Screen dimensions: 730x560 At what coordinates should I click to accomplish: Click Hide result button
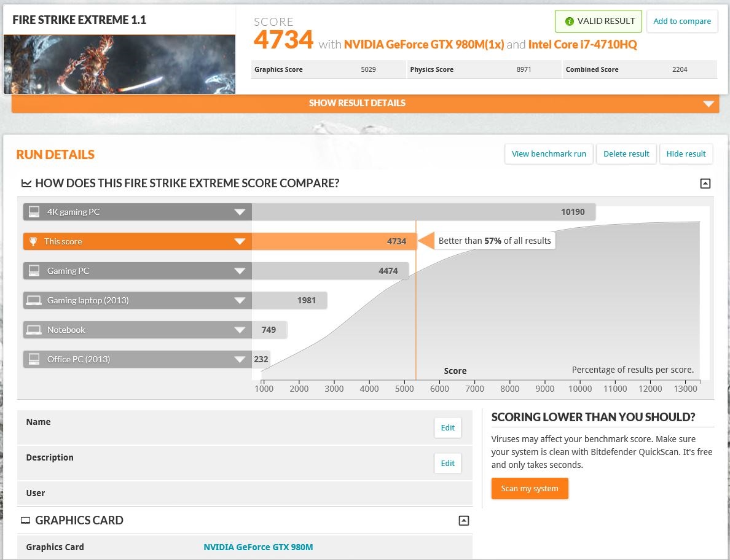tap(686, 154)
